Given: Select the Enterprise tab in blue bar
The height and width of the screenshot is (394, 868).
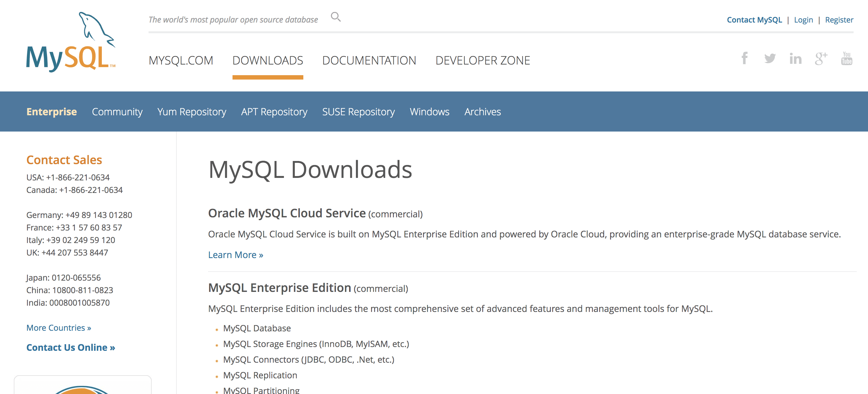Looking at the screenshot, I should [x=51, y=111].
